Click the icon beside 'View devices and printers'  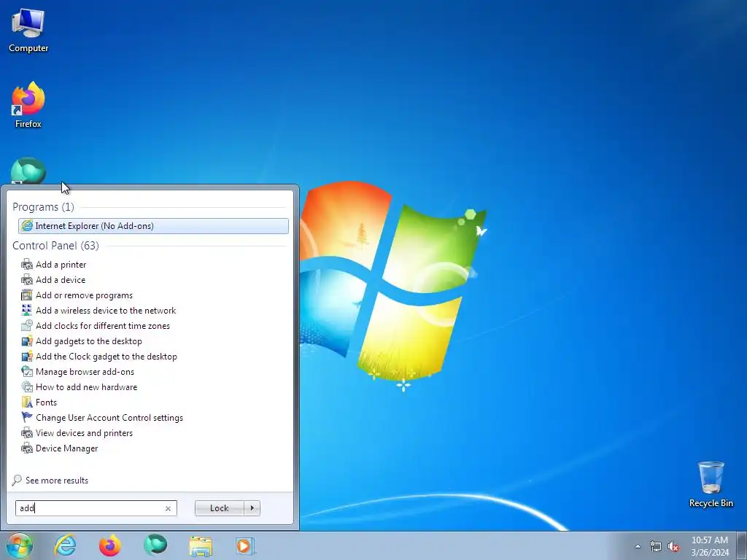coord(27,433)
